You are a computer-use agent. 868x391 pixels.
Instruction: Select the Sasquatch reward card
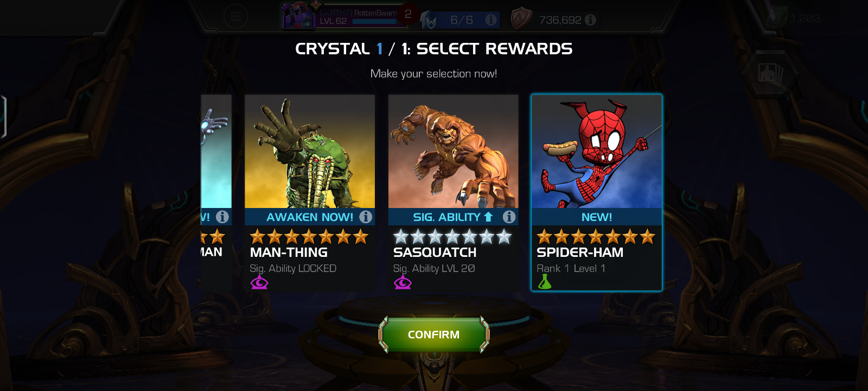coord(453,193)
